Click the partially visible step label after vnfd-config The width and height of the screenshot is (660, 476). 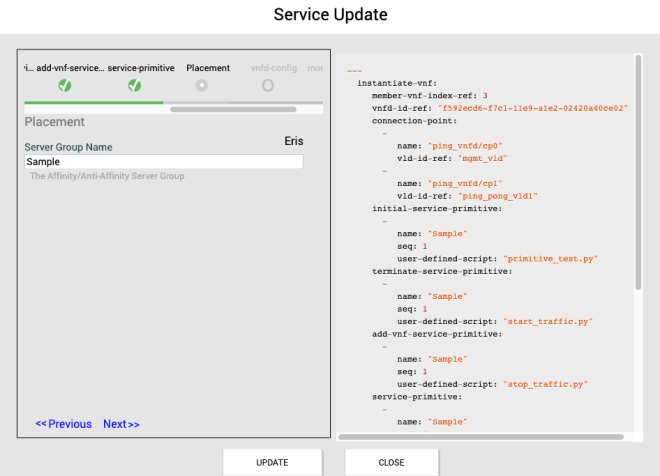(x=314, y=68)
